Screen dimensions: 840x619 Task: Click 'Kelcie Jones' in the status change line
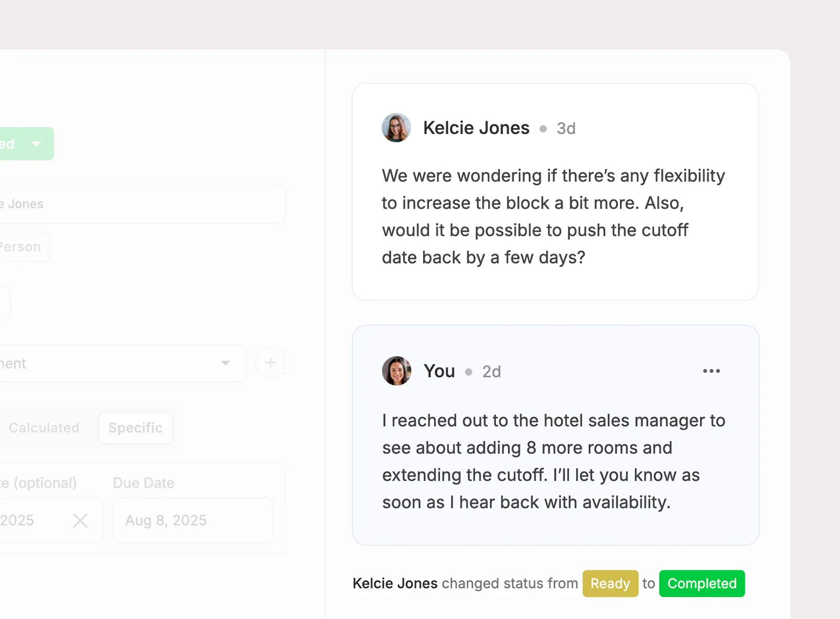395,583
